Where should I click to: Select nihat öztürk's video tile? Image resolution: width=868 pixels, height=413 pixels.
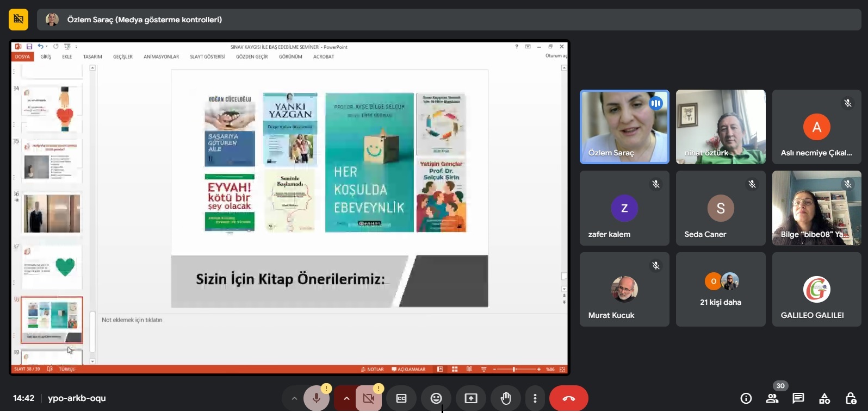tap(721, 127)
